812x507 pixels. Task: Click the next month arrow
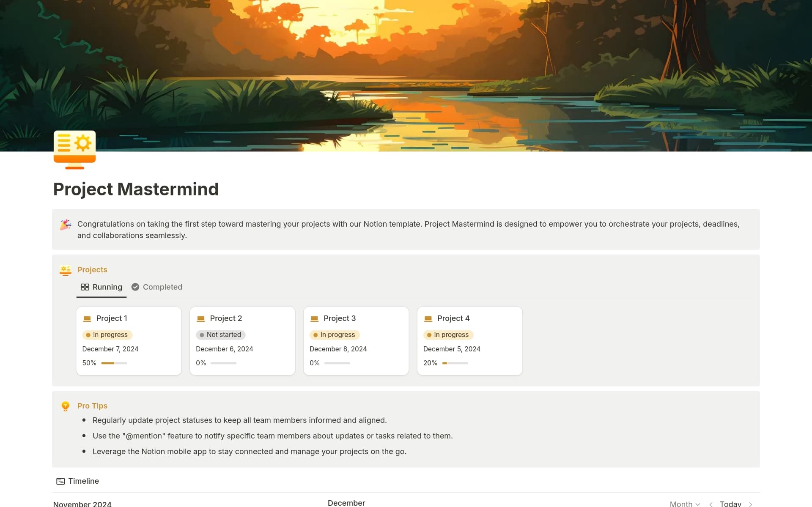751,504
